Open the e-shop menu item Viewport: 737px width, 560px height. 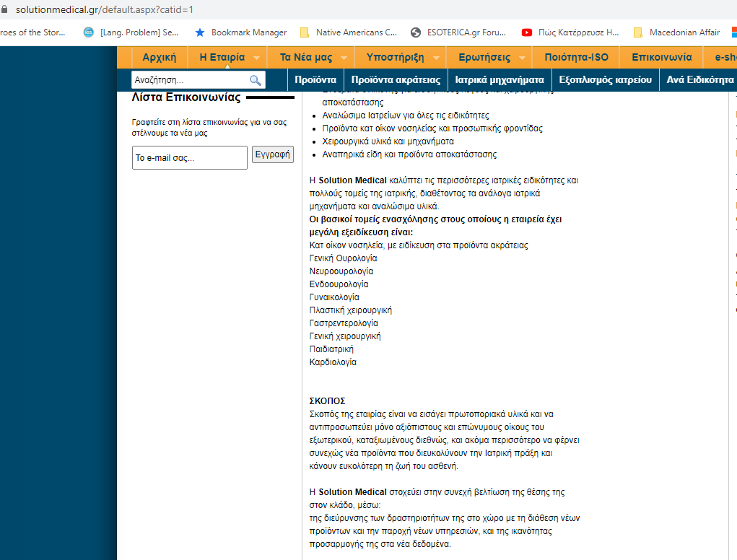(725, 57)
